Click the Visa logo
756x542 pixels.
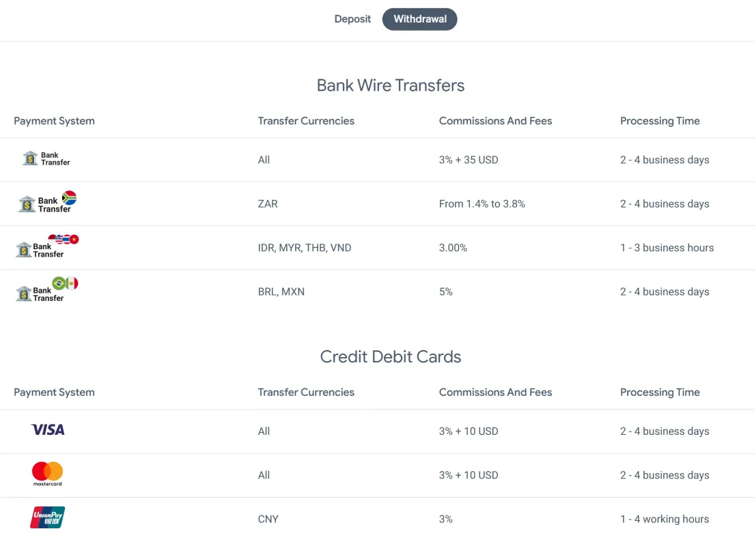click(x=47, y=430)
